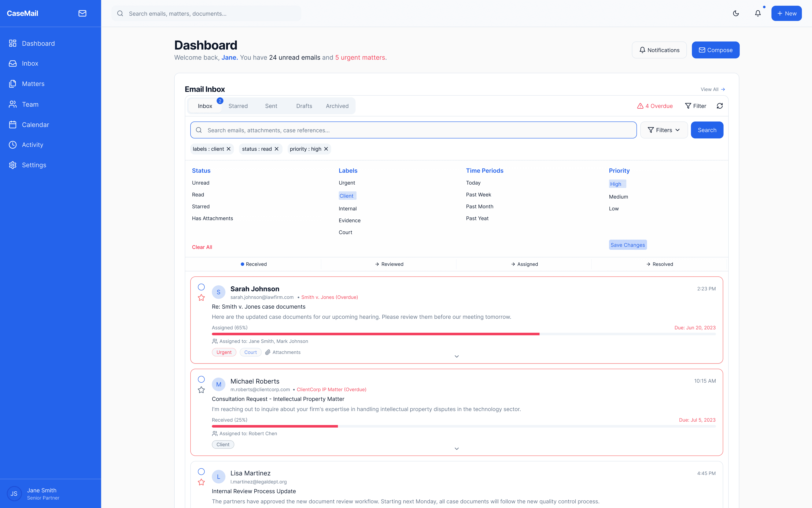This screenshot has width=812, height=508.
Task: Remove the 'labels : client' filter chip
Action: [x=229, y=149]
